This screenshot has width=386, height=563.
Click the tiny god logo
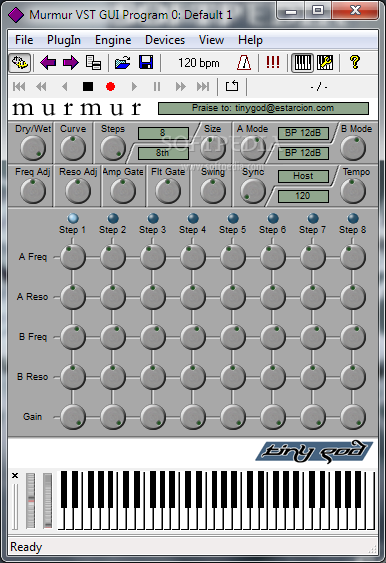point(315,451)
